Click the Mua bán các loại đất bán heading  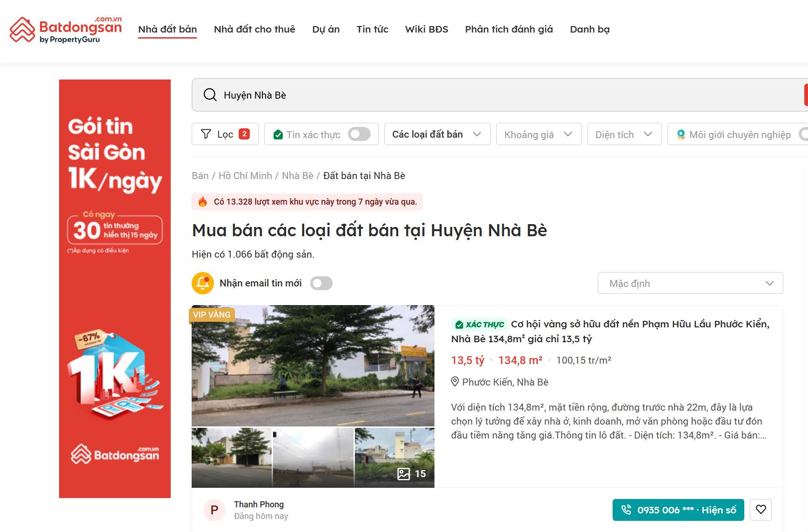(369, 230)
